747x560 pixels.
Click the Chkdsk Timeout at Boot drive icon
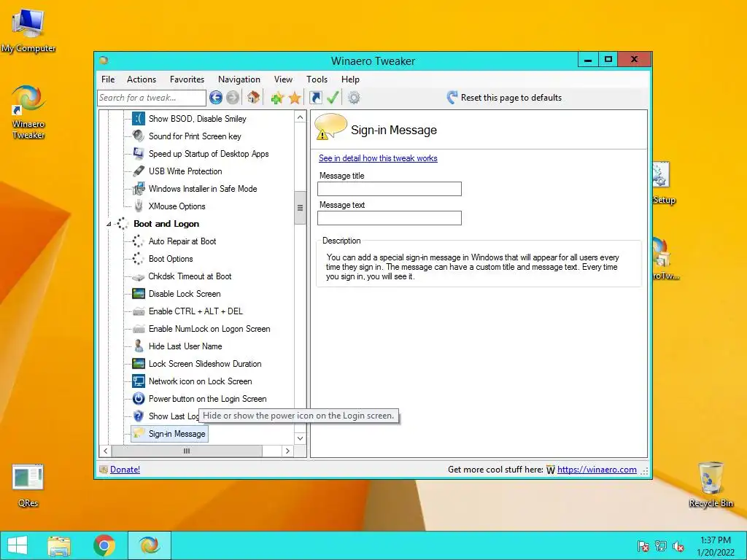tap(138, 276)
